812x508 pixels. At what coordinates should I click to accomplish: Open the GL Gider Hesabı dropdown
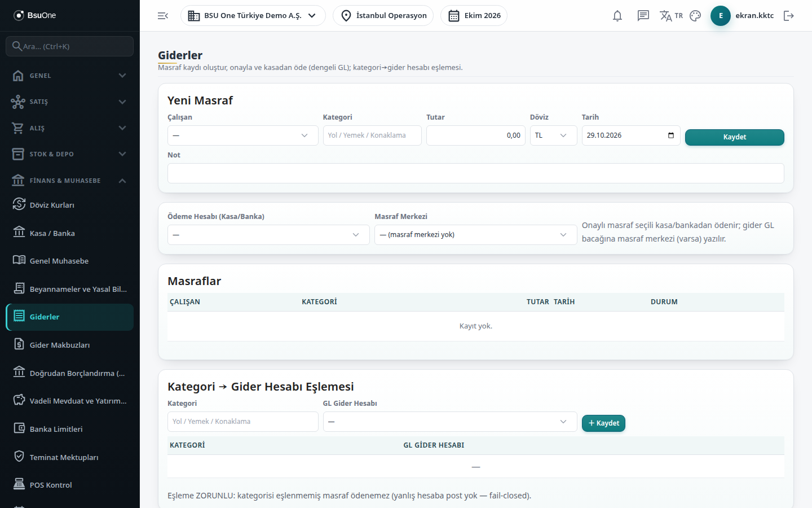click(450, 422)
